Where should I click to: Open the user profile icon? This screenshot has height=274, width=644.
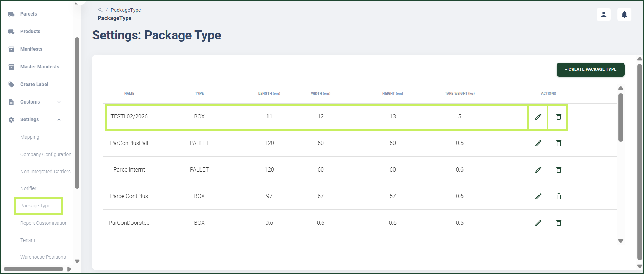point(604,14)
